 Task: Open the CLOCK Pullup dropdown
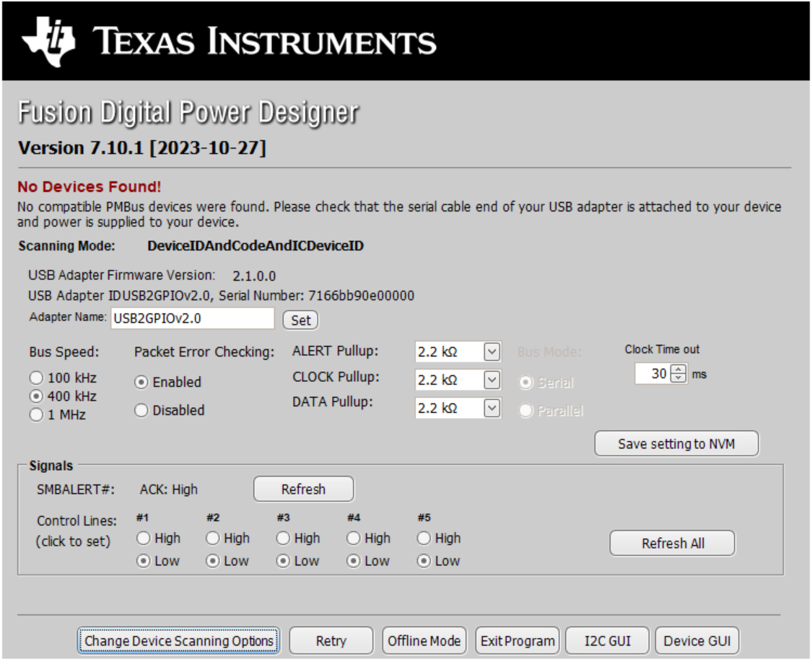(x=492, y=380)
